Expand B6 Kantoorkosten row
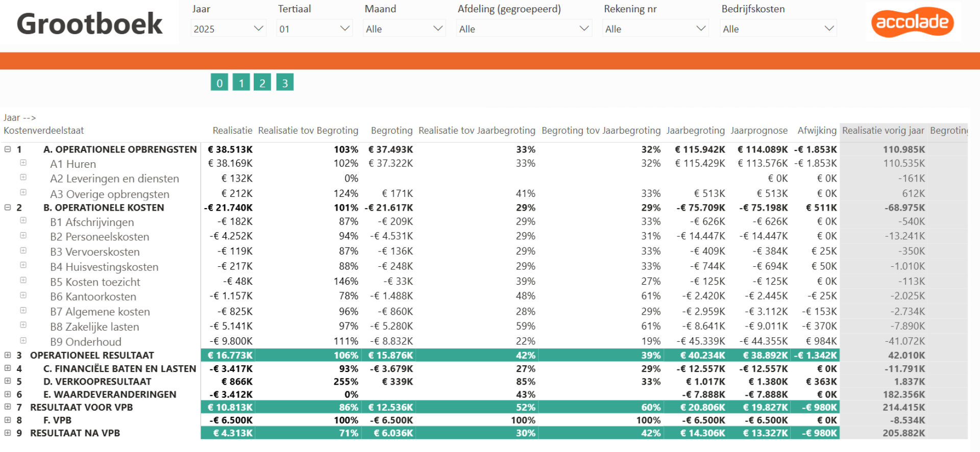The width and height of the screenshot is (980, 452). (23, 295)
